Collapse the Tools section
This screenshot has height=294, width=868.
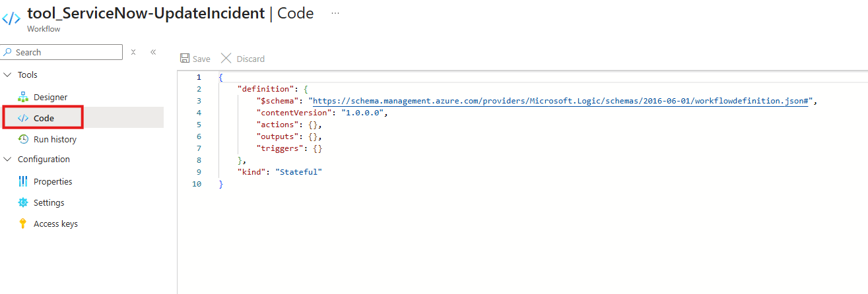pyautogui.click(x=8, y=75)
